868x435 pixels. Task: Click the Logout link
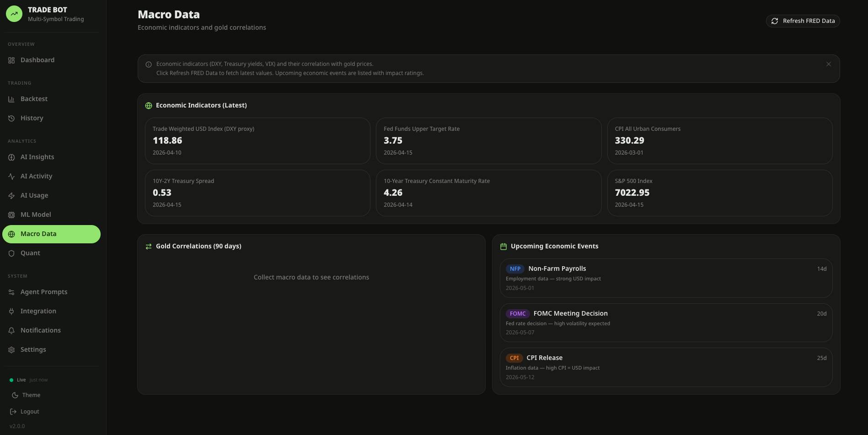pos(25,412)
